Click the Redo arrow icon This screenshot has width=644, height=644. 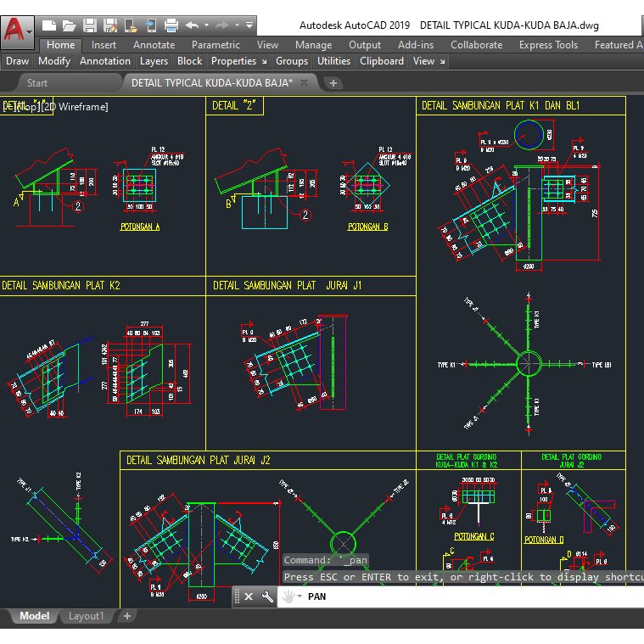[222, 25]
